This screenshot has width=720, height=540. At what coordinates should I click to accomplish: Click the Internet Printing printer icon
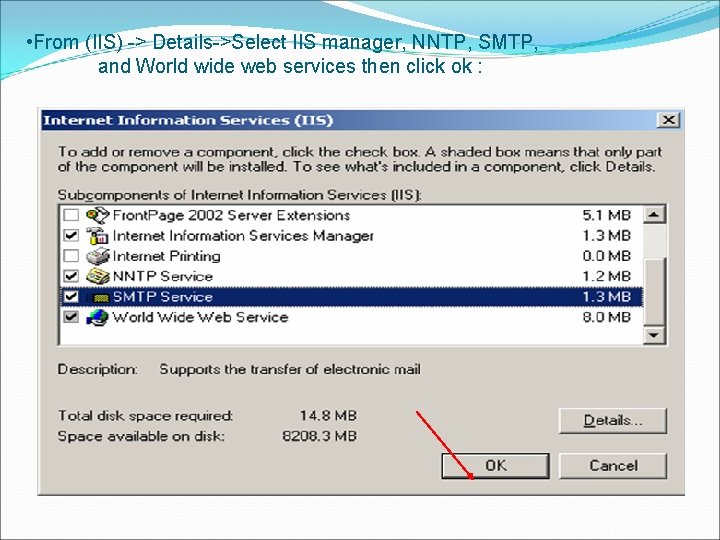click(x=98, y=256)
